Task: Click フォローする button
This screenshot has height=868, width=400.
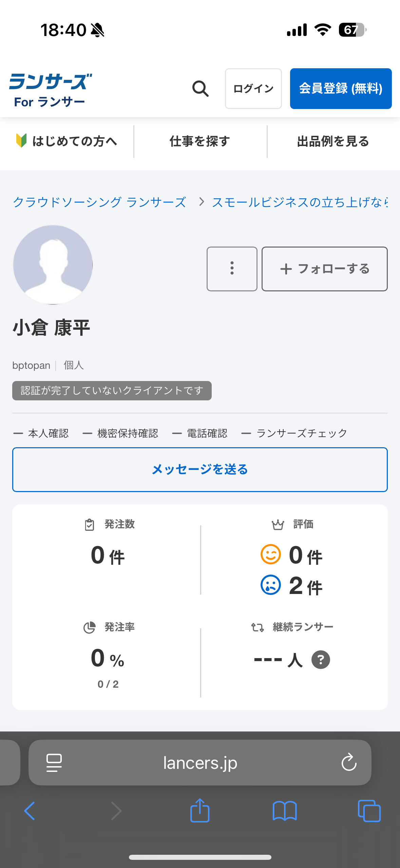Action: (x=324, y=269)
